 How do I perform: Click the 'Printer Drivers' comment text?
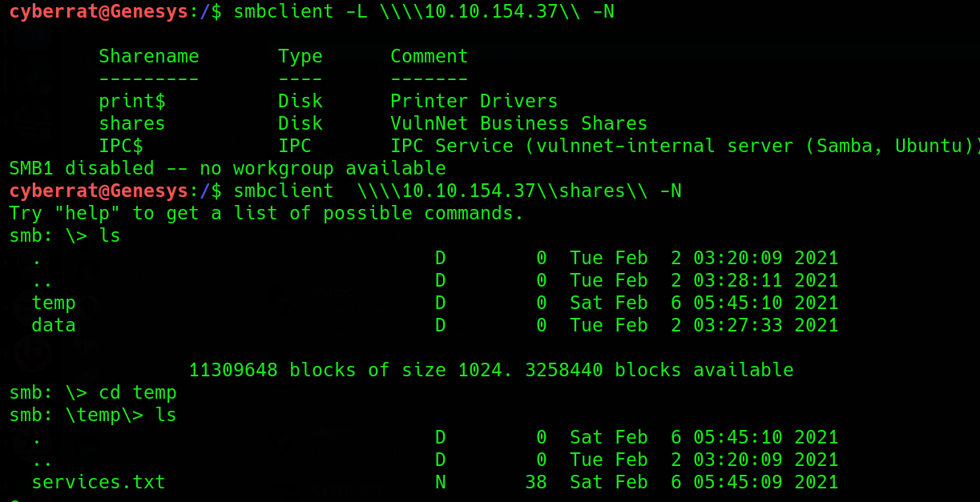click(x=474, y=102)
